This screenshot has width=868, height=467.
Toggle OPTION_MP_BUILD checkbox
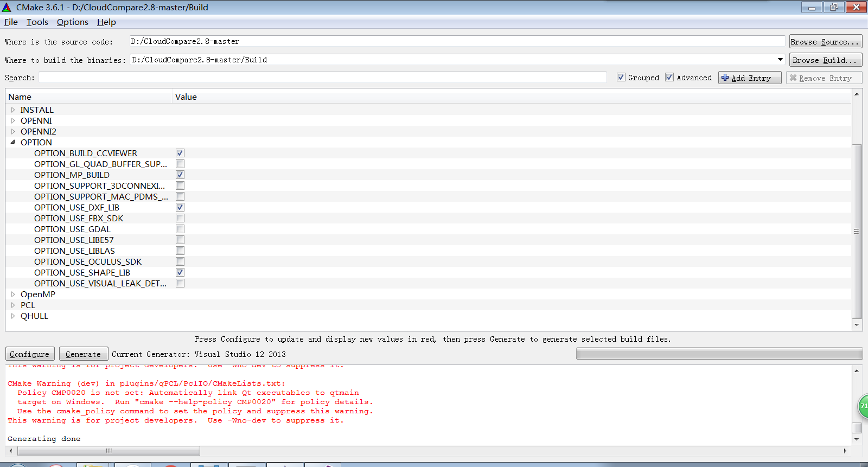(x=180, y=175)
